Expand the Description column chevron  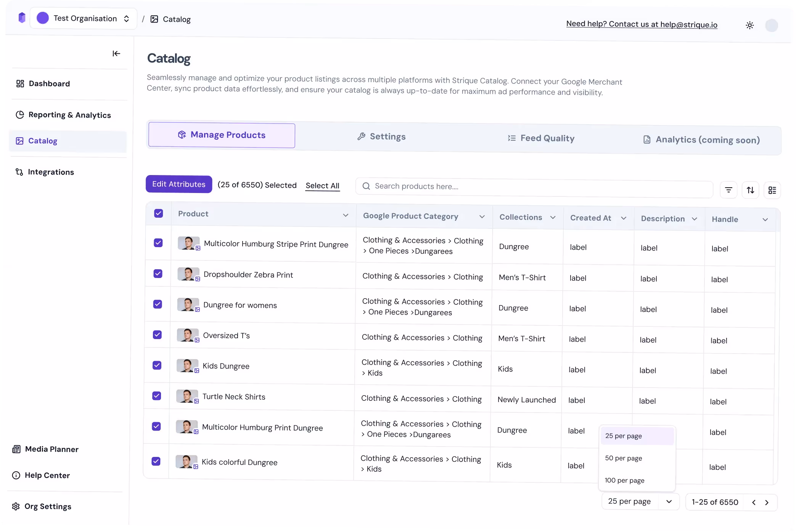pyautogui.click(x=695, y=219)
